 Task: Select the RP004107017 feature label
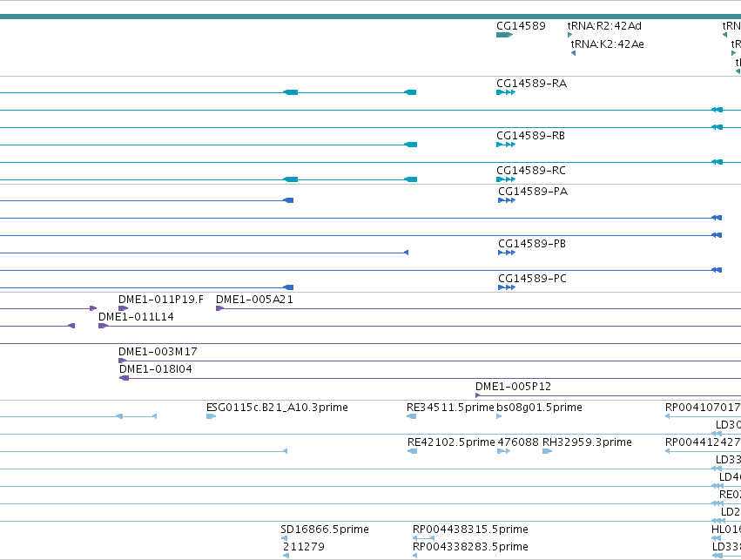[x=703, y=408]
